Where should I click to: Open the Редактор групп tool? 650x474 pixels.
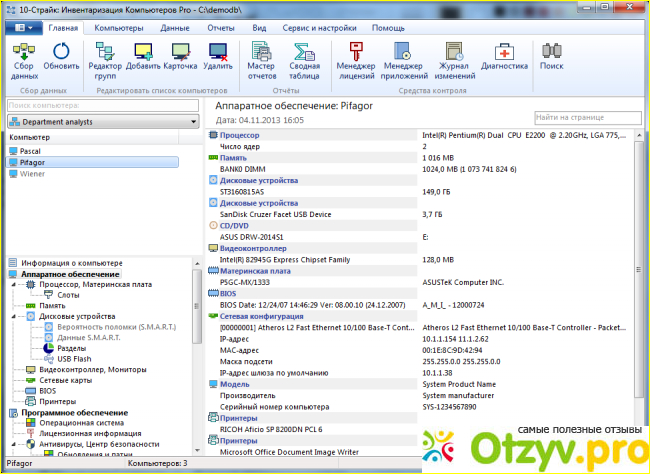click(106, 58)
